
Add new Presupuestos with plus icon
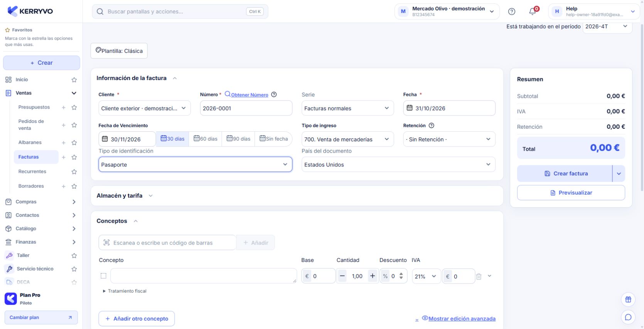click(x=64, y=107)
